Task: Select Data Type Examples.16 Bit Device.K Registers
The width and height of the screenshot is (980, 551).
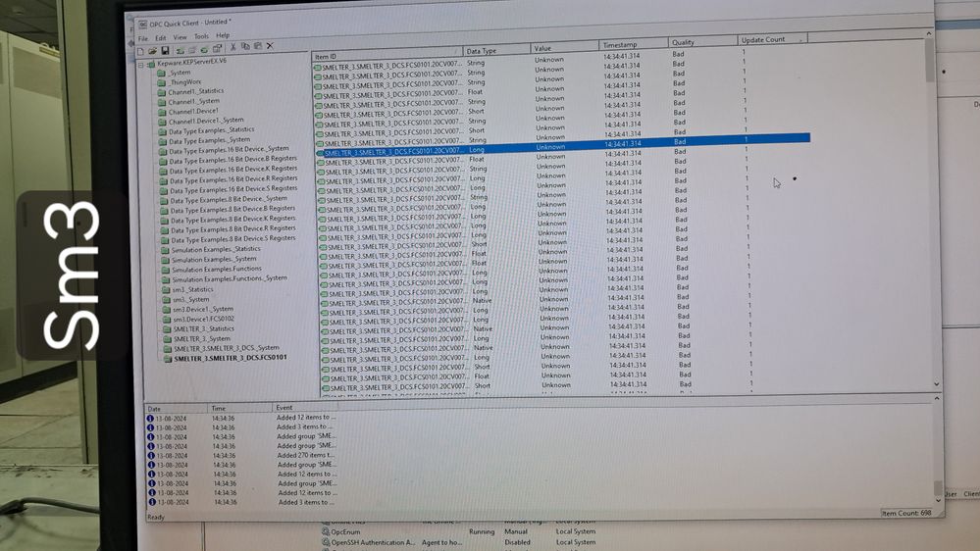Action: pos(233,170)
